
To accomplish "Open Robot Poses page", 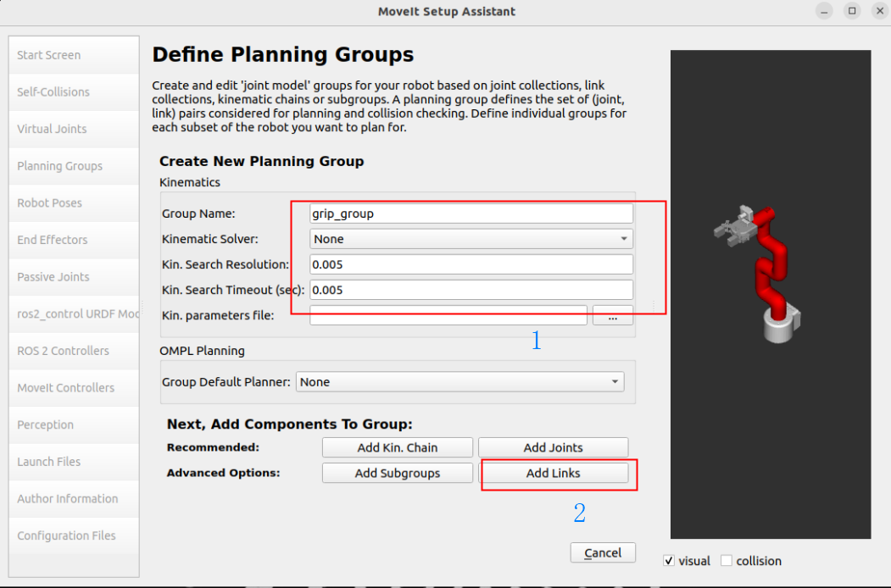I will coord(74,202).
